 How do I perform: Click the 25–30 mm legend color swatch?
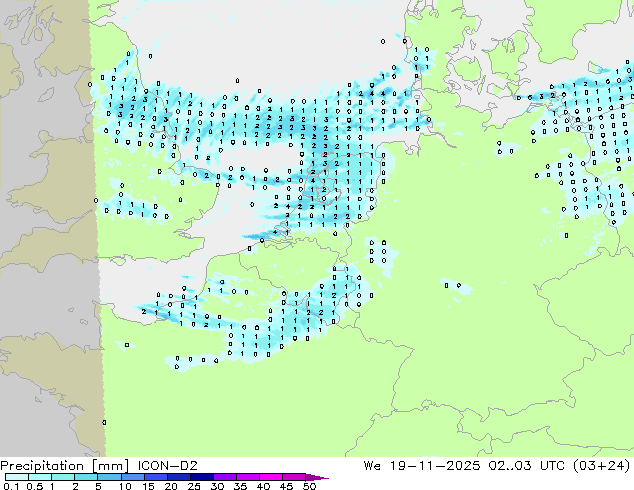coord(201,477)
